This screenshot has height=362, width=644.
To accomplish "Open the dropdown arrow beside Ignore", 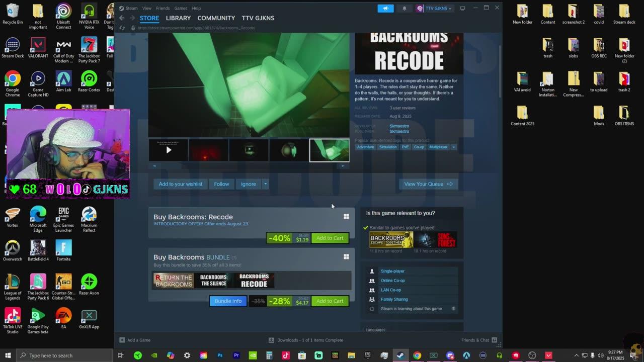I will click(x=265, y=184).
